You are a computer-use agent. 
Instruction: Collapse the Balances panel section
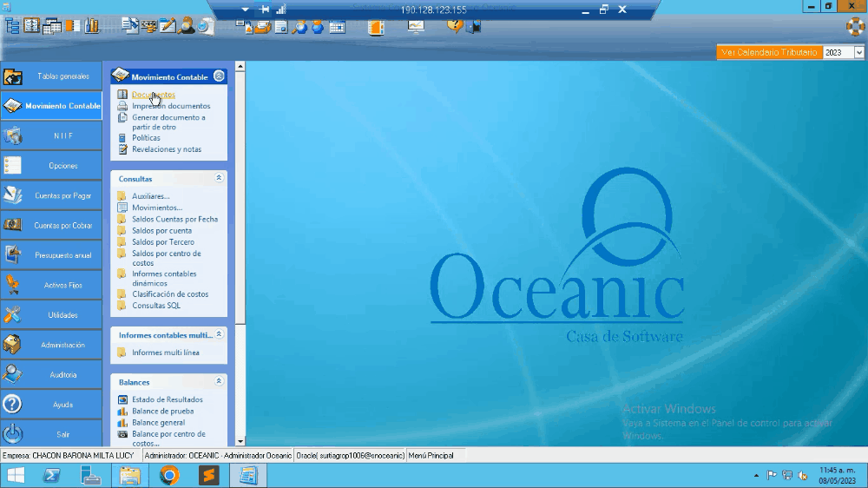(x=219, y=381)
